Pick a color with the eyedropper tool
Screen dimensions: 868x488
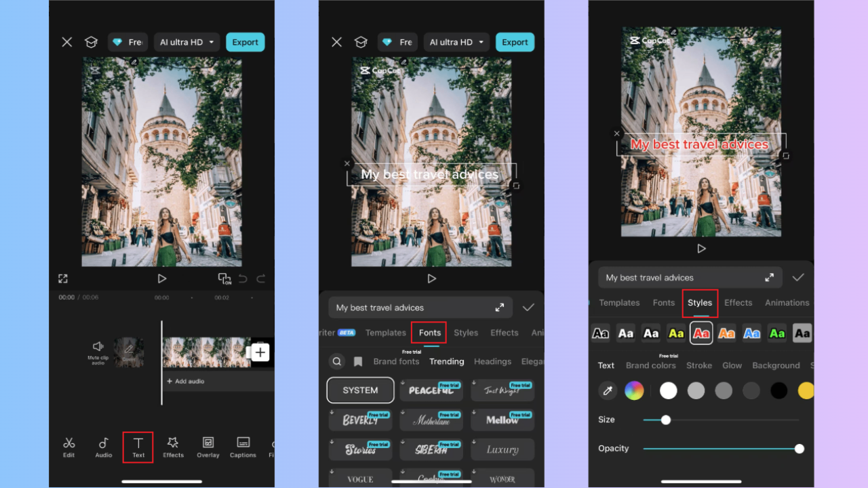(x=608, y=390)
